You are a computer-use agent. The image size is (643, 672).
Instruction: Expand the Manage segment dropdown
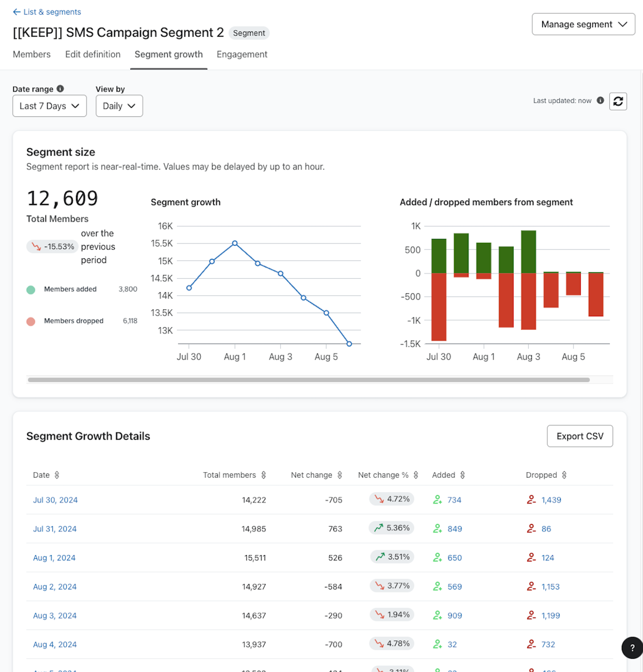coord(583,25)
